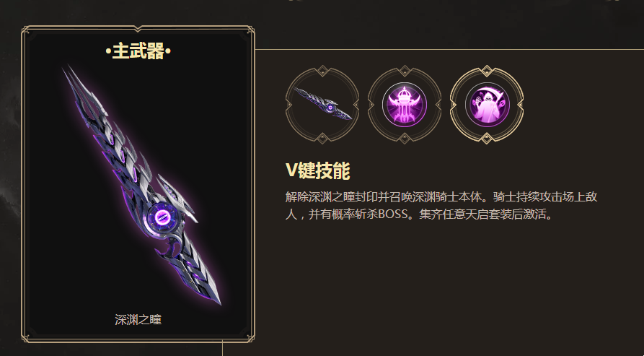Click the 主武器 card title
644x356 pixels.
point(138,51)
